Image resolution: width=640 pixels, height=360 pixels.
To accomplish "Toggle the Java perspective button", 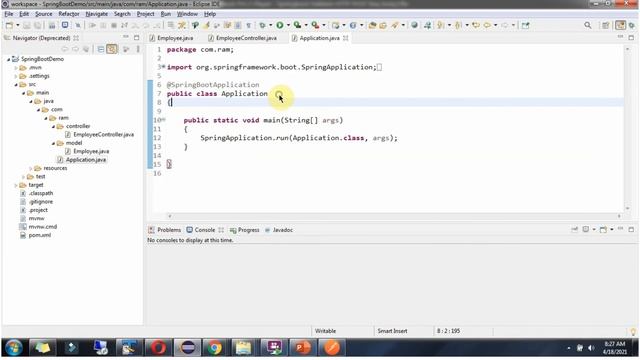I will (x=620, y=25).
